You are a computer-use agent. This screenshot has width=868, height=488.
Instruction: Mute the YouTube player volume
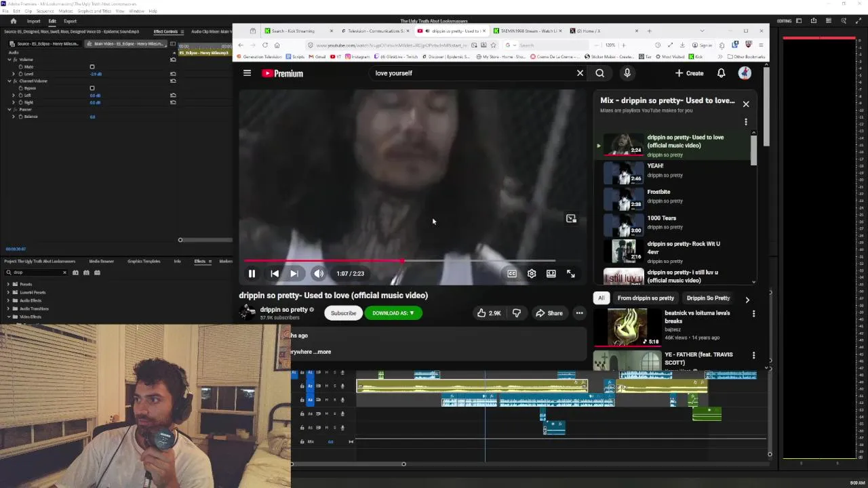[318, 274]
